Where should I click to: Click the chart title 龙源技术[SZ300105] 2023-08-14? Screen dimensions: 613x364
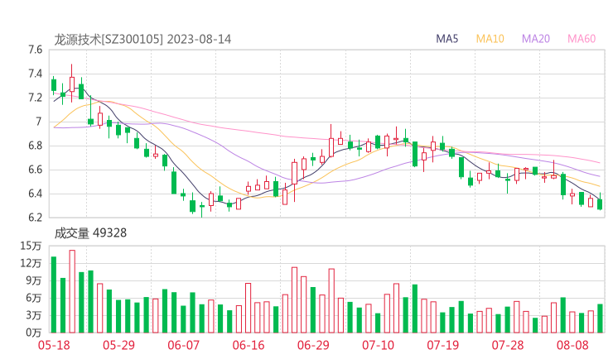pyautogui.click(x=142, y=40)
